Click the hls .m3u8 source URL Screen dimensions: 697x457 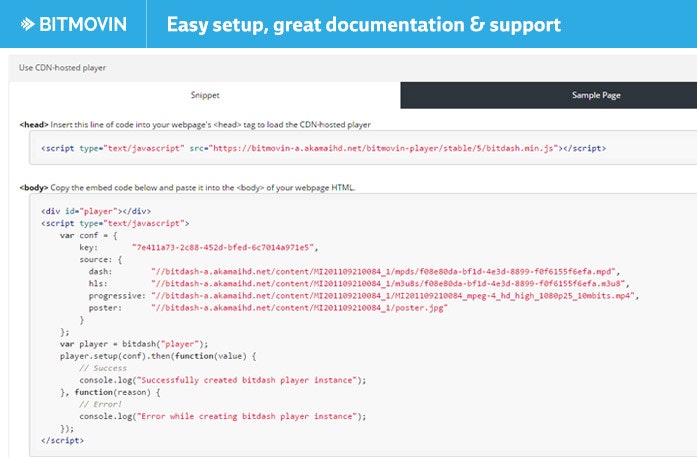pyautogui.click(x=388, y=284)
